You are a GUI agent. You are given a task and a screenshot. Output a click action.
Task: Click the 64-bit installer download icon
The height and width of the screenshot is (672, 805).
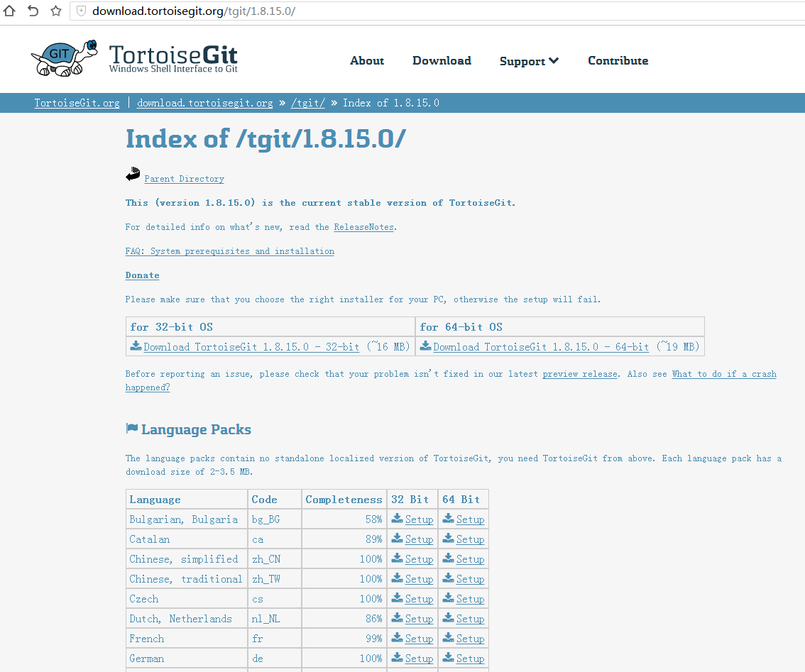pos(426,346)
